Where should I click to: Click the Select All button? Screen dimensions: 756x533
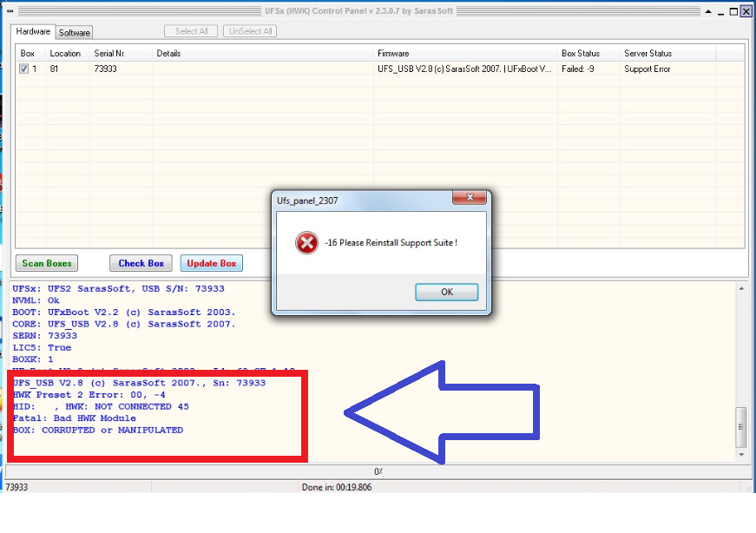click(191, 31)
